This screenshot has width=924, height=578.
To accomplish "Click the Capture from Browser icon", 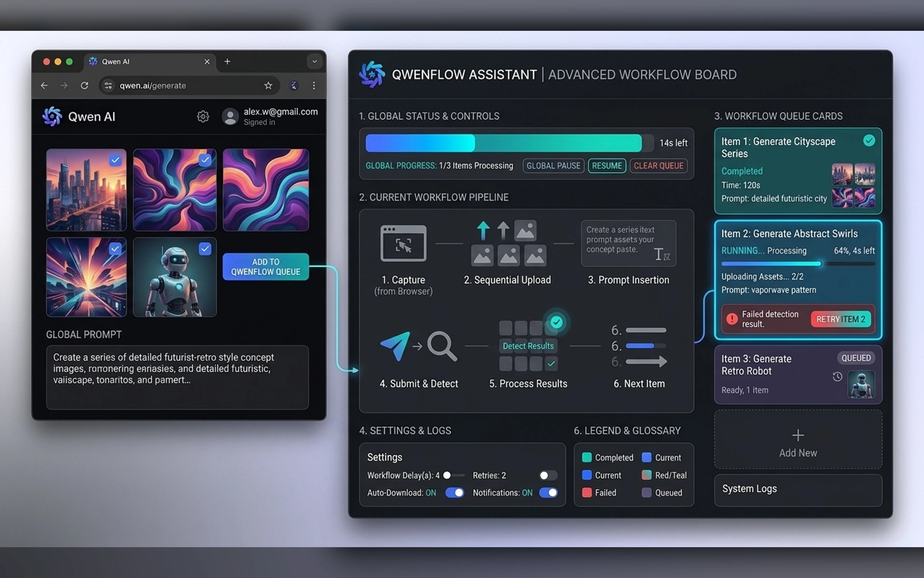I will point(403,244).
